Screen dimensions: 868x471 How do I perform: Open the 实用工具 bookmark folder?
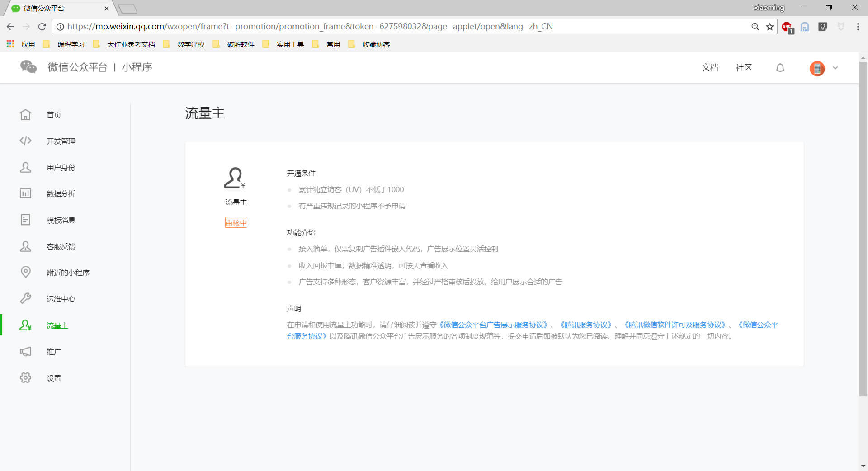(x=283, y=44)
